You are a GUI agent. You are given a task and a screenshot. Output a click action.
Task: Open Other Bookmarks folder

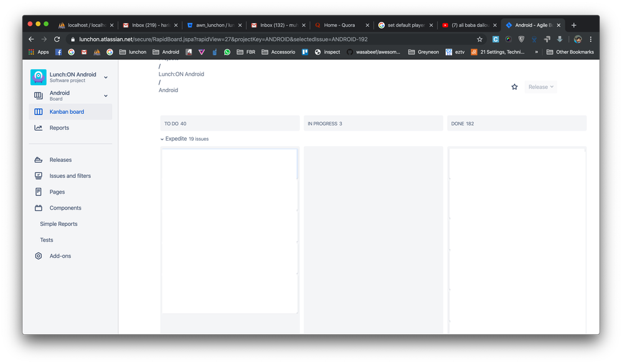click(570, 52)
